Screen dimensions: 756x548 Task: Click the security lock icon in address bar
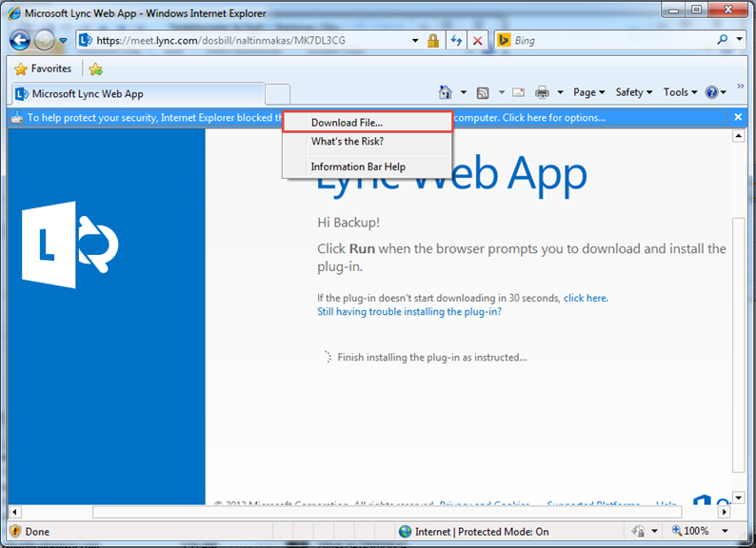pyautogui.click(x=433, y=41)
